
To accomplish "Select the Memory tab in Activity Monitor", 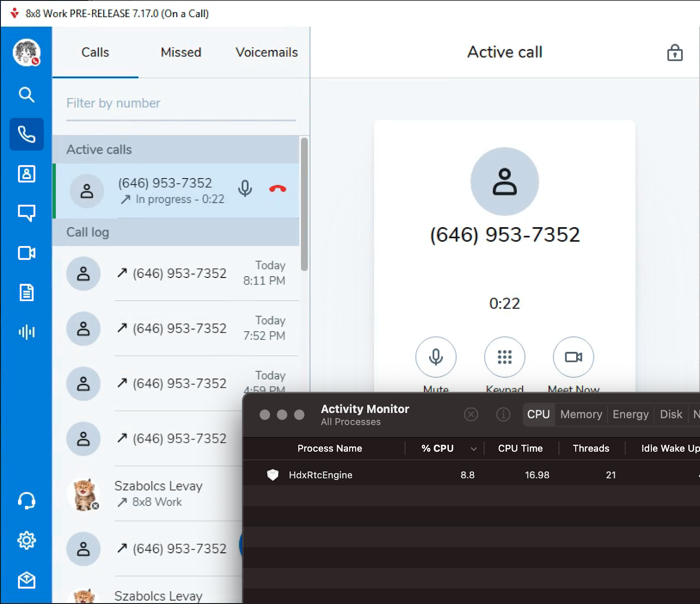I will coord(581,414).
